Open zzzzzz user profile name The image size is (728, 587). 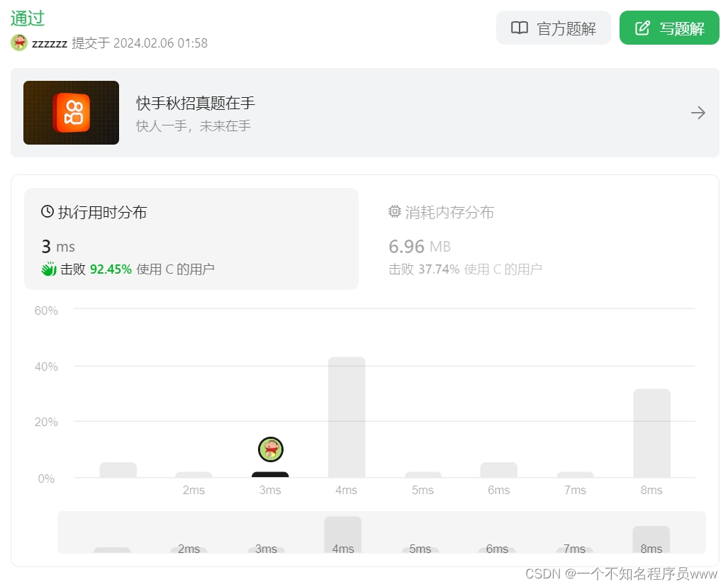pos(49,43)
